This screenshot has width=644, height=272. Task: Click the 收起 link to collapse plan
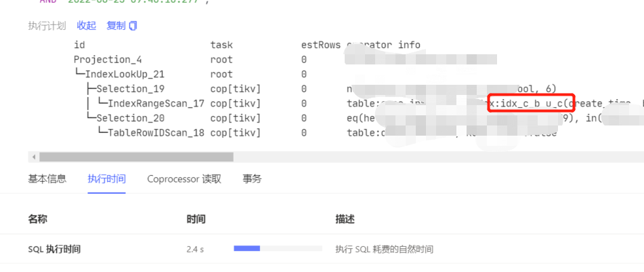pyautogui.click(x=86, y=26)
